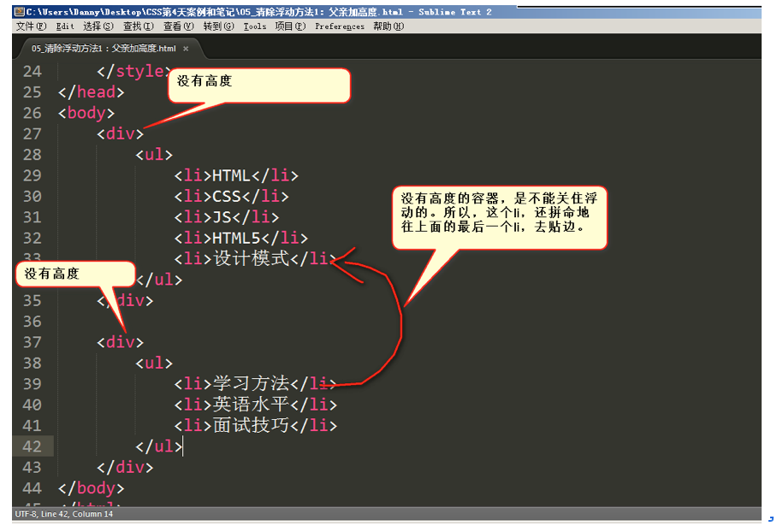Open the 查找(I) menu
Viewport: 777px width, 532px height.
pos(139,27)
